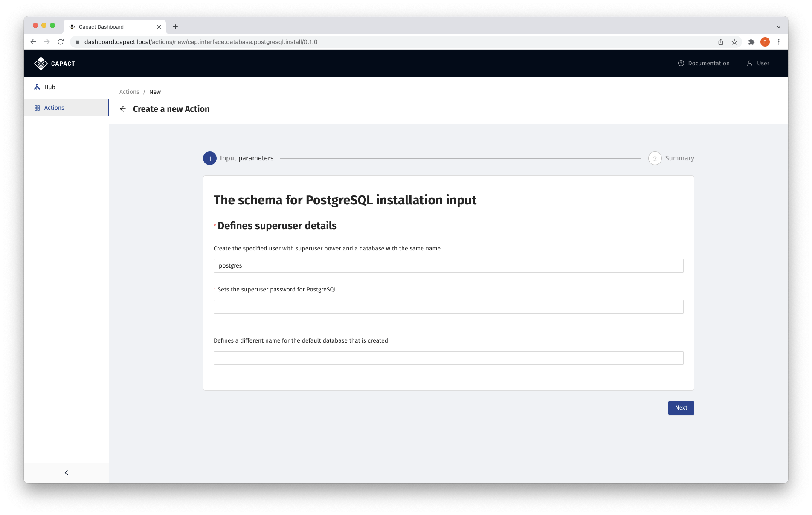Click the Capact logo

(54, 63)
